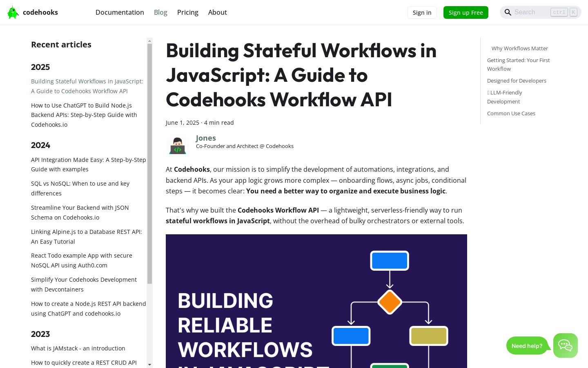Screen dimensions: 588x368
Task: Jump to LLM-Friendly Development section
Action: point(505,97)
